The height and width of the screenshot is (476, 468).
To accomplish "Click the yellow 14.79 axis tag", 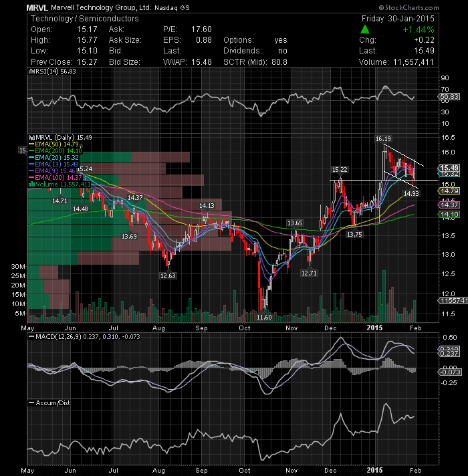I will (x=449, y=191).
